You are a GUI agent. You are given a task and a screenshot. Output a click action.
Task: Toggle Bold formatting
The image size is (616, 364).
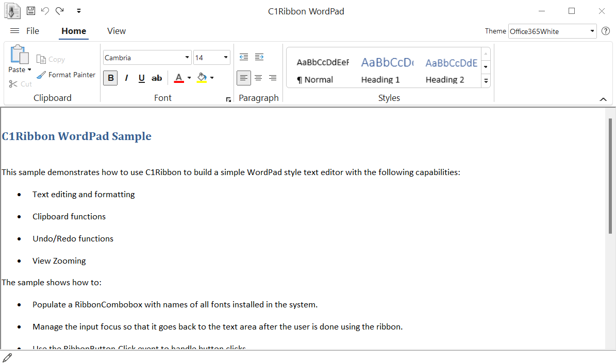coord(110,78)
